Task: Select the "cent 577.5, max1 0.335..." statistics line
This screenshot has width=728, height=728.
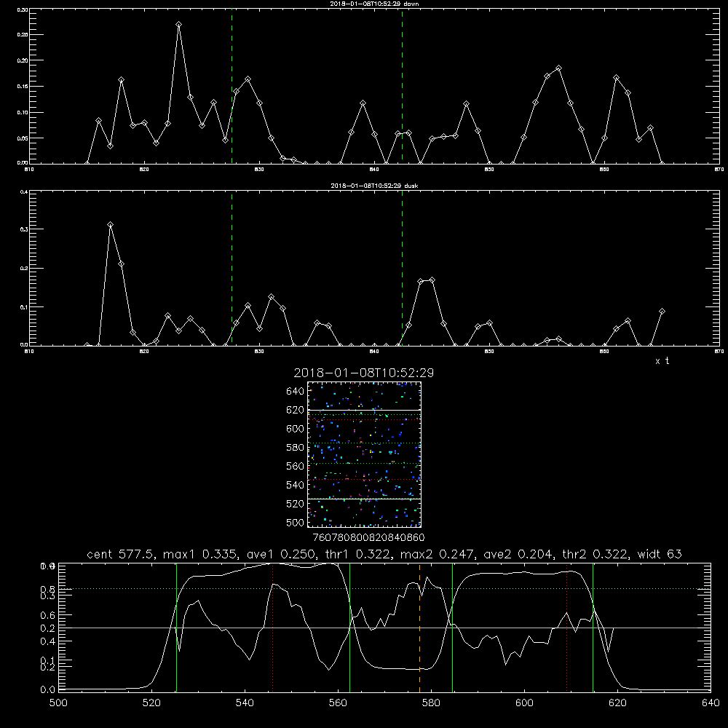Action: [384, 554]
